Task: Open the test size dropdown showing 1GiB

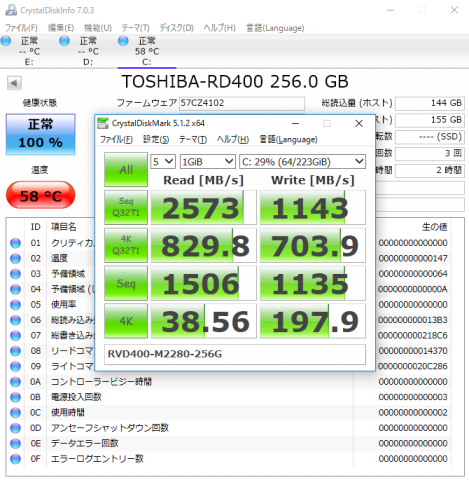Action: pos(208,162)
